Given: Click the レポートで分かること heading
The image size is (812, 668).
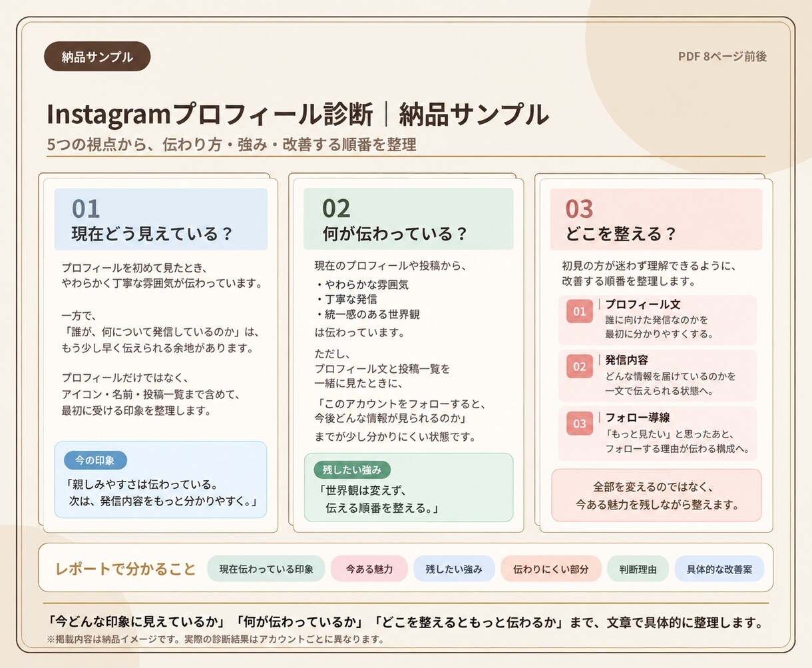Looking at the screenshot, I should tap(126, 569).
